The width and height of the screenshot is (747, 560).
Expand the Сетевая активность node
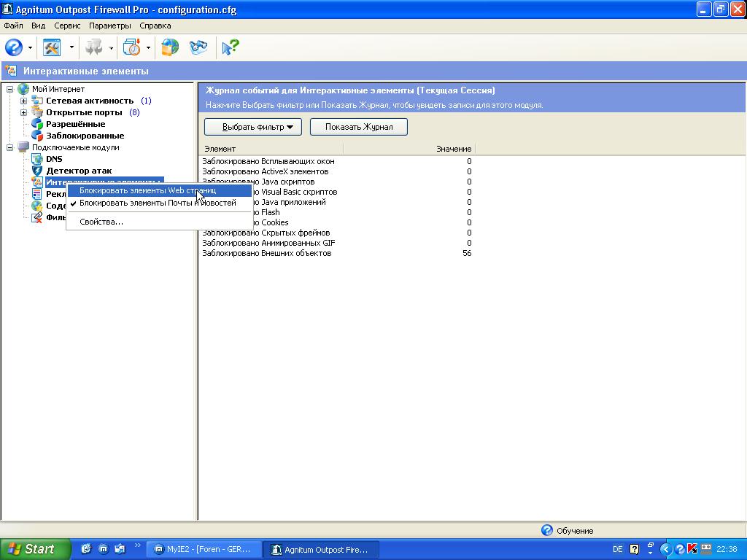pyautogui.click(x=23, y=101)
